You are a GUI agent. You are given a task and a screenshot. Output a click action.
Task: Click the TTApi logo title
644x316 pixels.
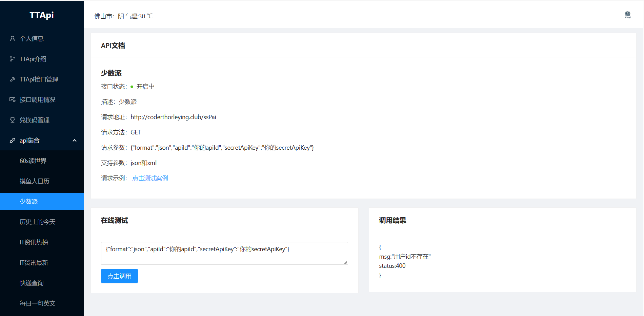tap(42, 15)
